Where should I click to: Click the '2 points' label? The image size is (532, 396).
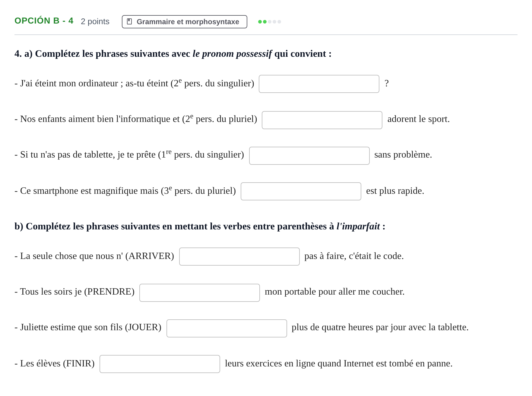pos(95,21)
